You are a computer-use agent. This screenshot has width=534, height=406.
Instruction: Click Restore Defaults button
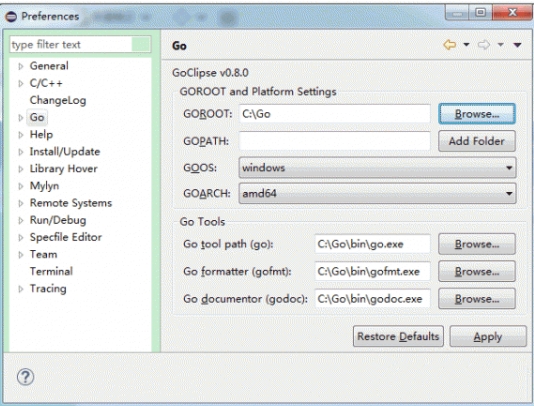point(398,337)
